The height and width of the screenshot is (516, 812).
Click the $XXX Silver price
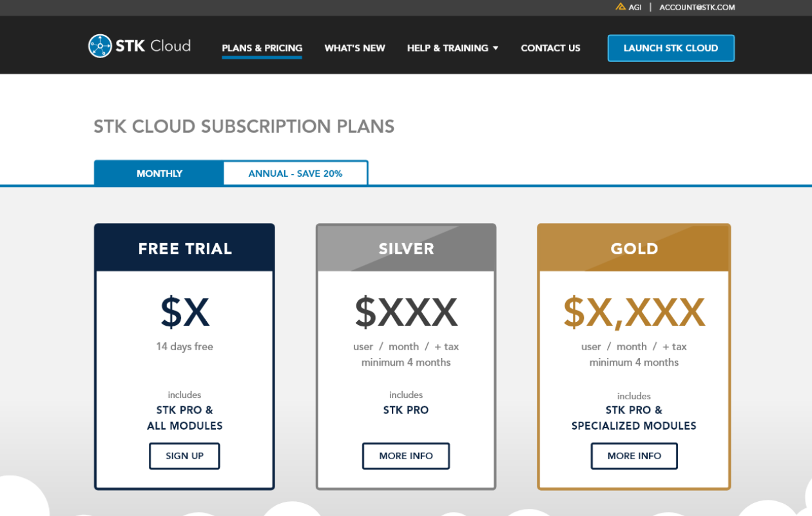(406, 312)
